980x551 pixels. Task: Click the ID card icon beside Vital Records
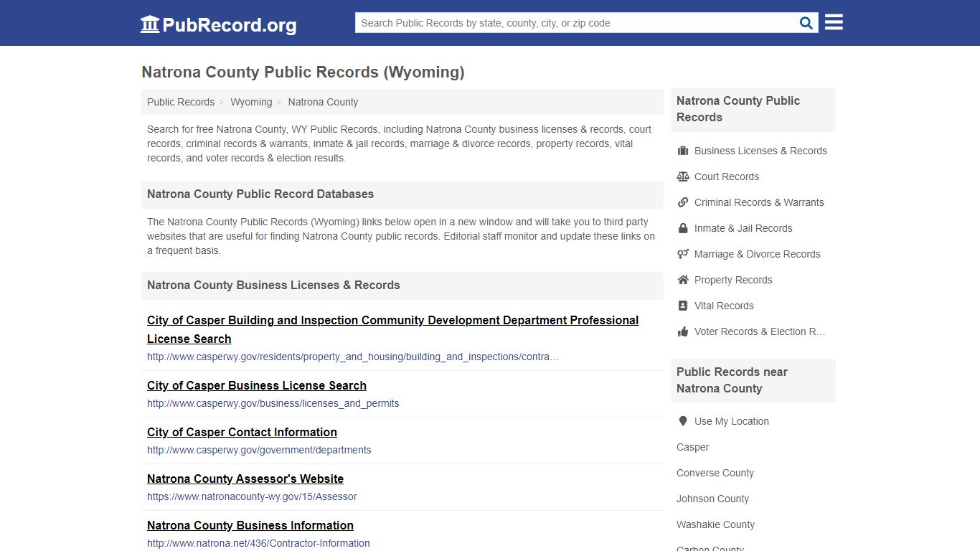(x=683, y=306)
